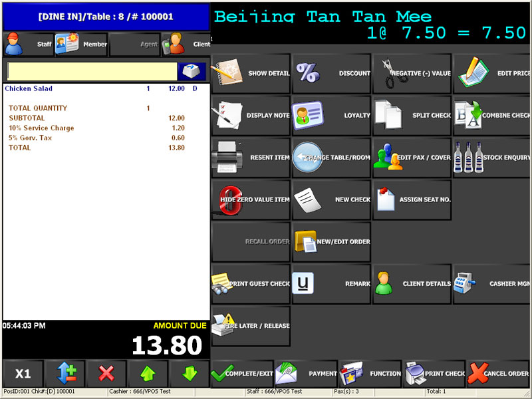Screen dimensions: 532x399
Task: Click the Loyalty card icon
Action: (x=307, y=115)
